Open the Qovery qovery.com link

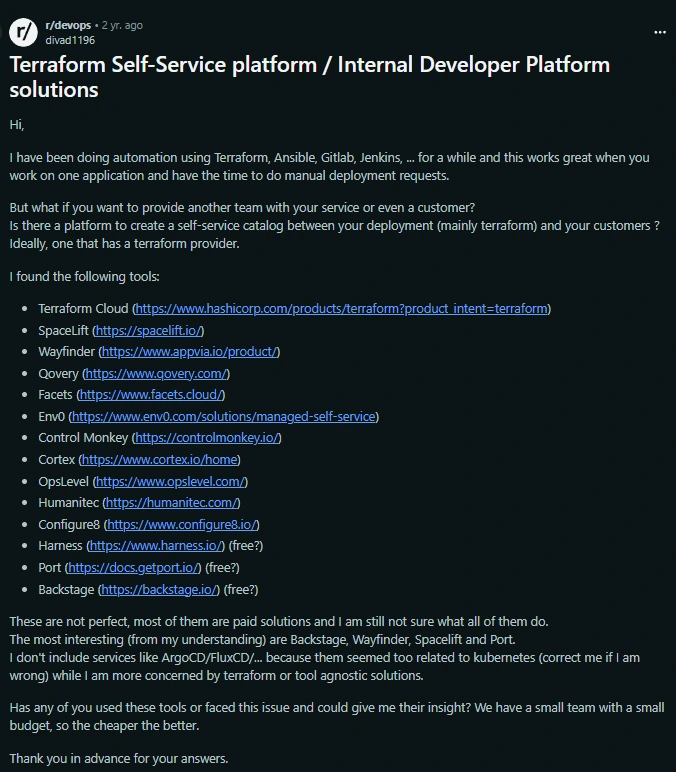(156, 374)
